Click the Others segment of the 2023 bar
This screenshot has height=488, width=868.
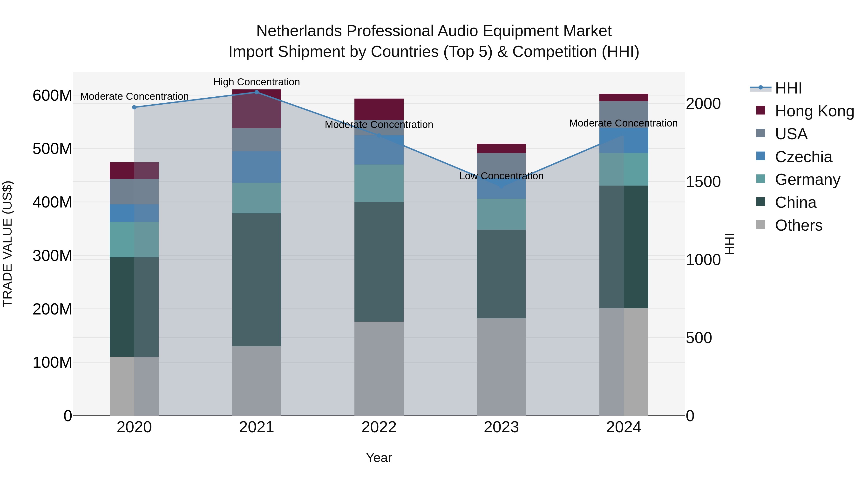(502, 367)
